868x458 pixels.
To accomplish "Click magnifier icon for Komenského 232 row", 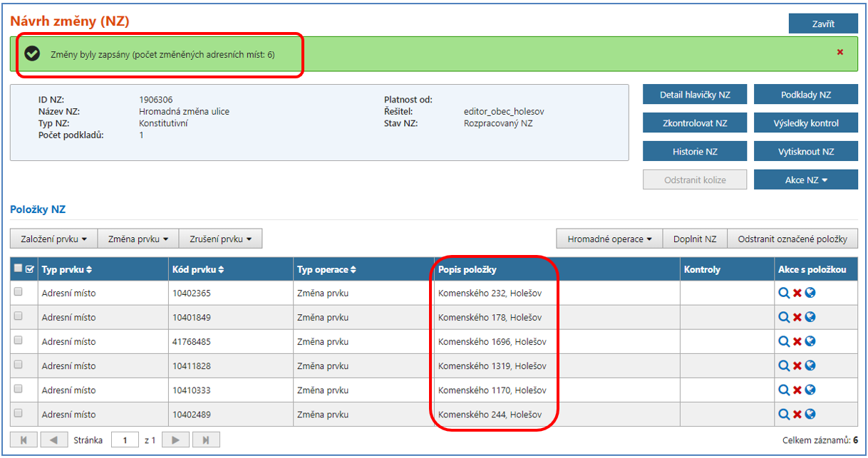I will click(784, 293).
